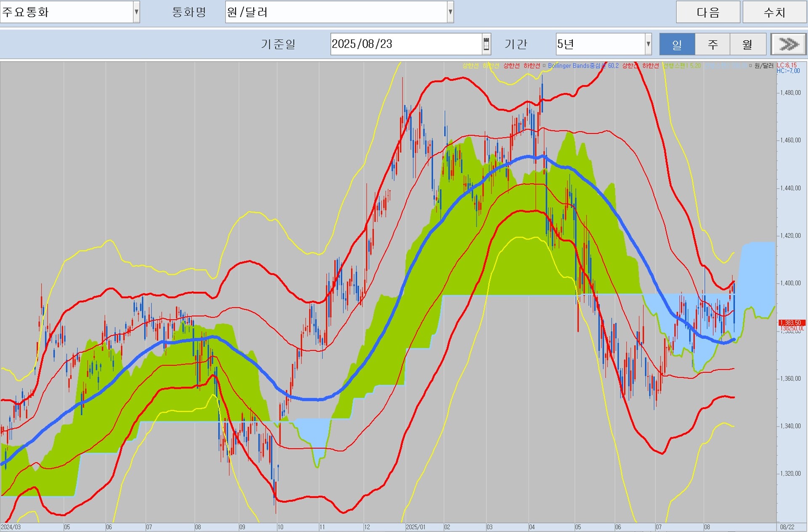Expand the 통화명 원/달러 dropdown arrow
The width and height of the screenshot is (808, 532).
coord(450,12)
